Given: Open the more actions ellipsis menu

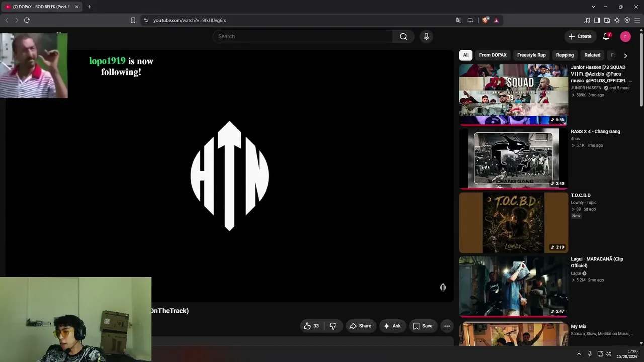Looking at the screenshot, I should click(447, 326).
